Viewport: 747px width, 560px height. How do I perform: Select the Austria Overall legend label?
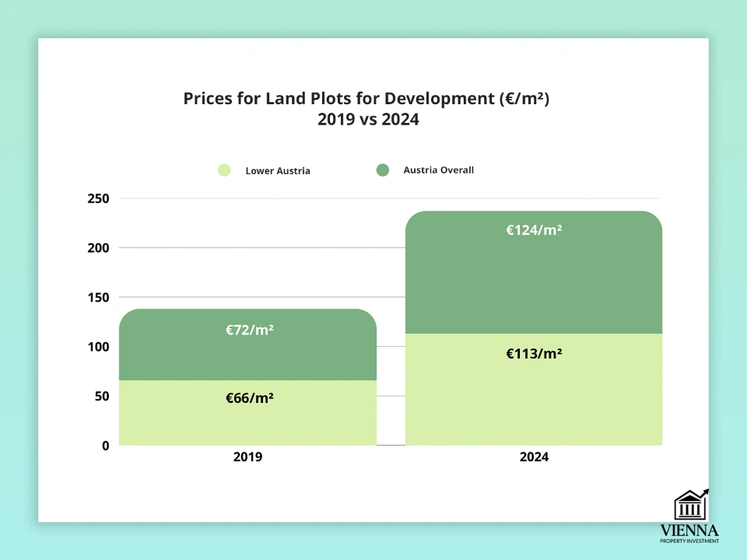[438, 170]
